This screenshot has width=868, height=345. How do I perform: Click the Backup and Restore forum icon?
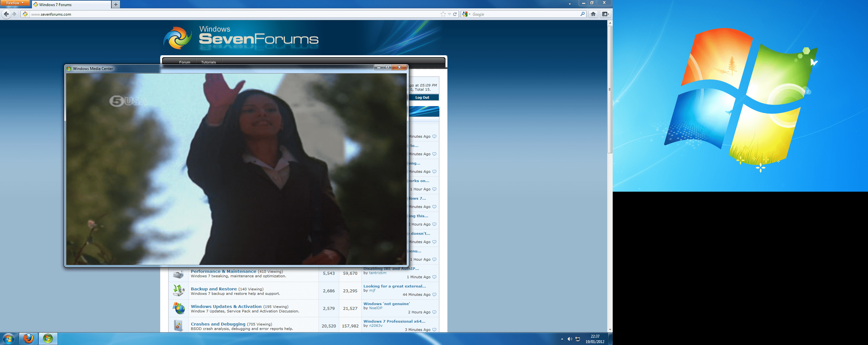(178, 290)
